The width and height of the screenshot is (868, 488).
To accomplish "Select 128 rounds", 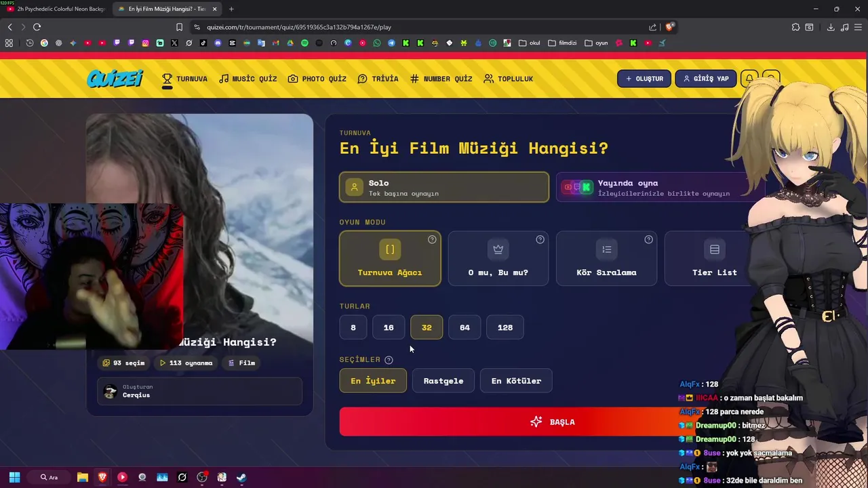I will click(x=505, y=327).
